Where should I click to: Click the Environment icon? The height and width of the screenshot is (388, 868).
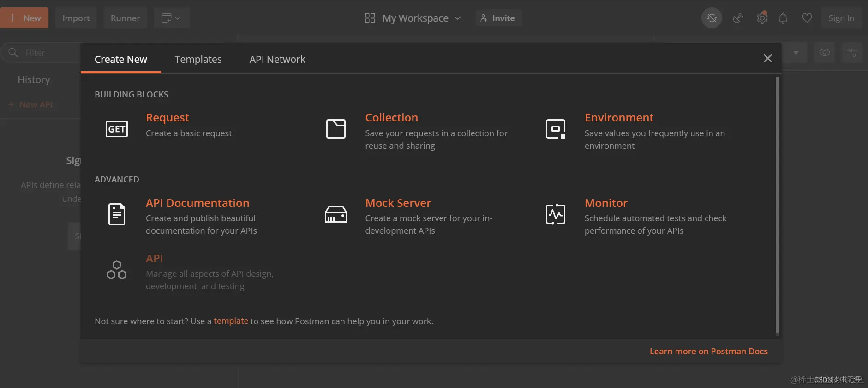click(556, 129)
